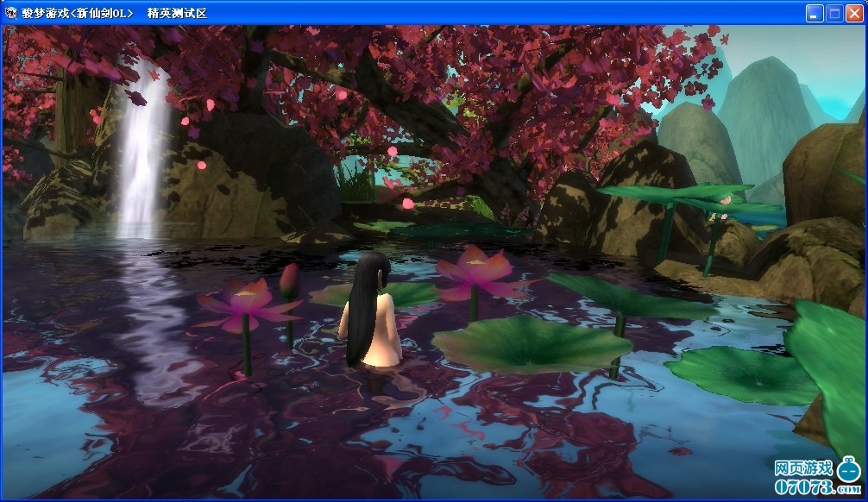This screenshot has height=502, width=868.
Task: Click the closed lotus bud beside the character
Action: [291, 281]
